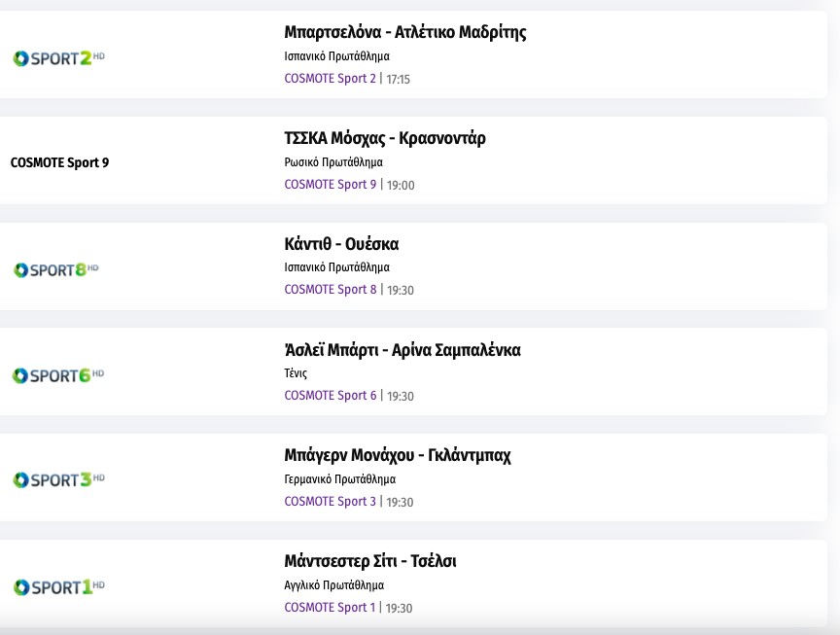Open the Άσλεϊ Μπάρτι - Αρίνα Σαμπαλένκα match
Image resolution: width=840 pixels, height=635 pixels.
[x=402, y=350]
